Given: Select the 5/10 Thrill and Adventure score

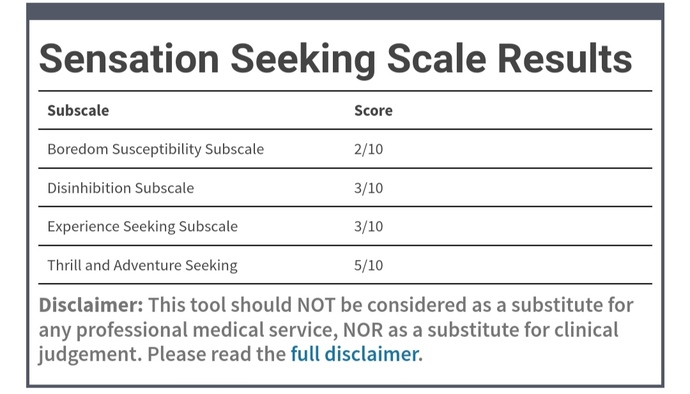Looking at the screenshot, I should point(368,265).
